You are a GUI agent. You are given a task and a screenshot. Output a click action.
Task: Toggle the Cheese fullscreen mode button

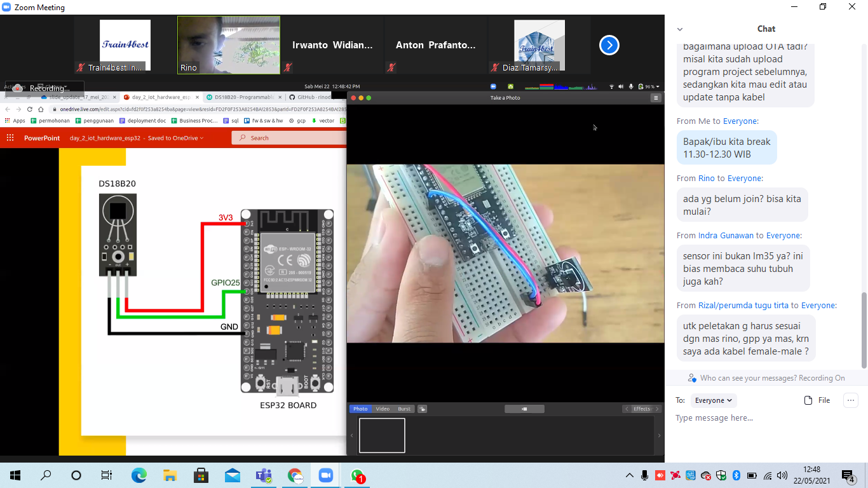click(x=423, y=409)
